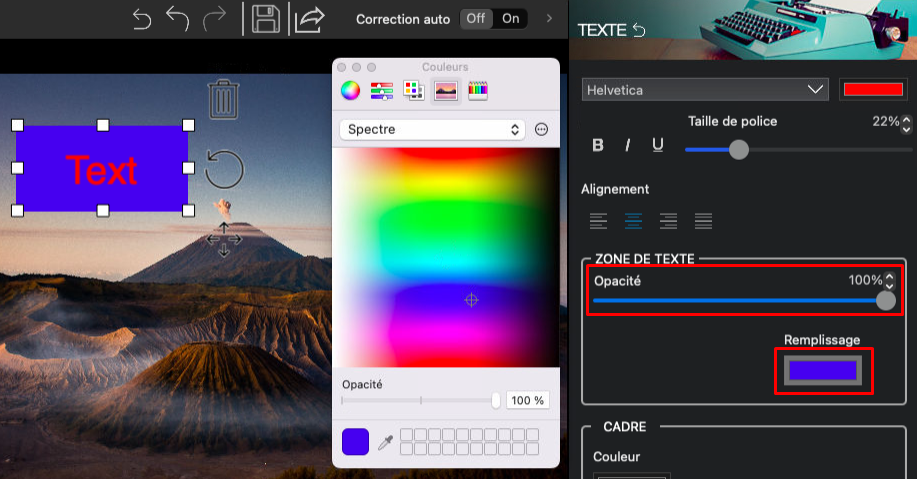Turn Correction auto Off
917x479 pixels.
pyautogui.click(x=476, y=19)
